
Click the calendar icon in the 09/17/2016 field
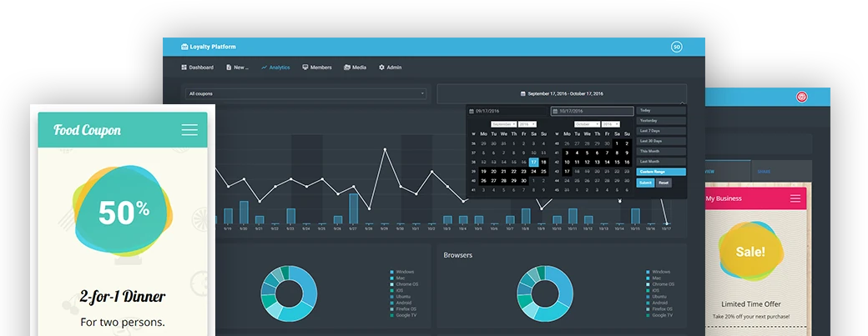pyautogui.click(x=472, y=111)
